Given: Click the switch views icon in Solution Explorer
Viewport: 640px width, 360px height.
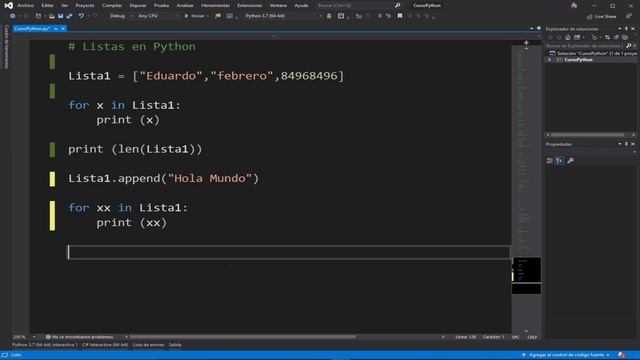Looking at the screenshot, I should point(577,37).
